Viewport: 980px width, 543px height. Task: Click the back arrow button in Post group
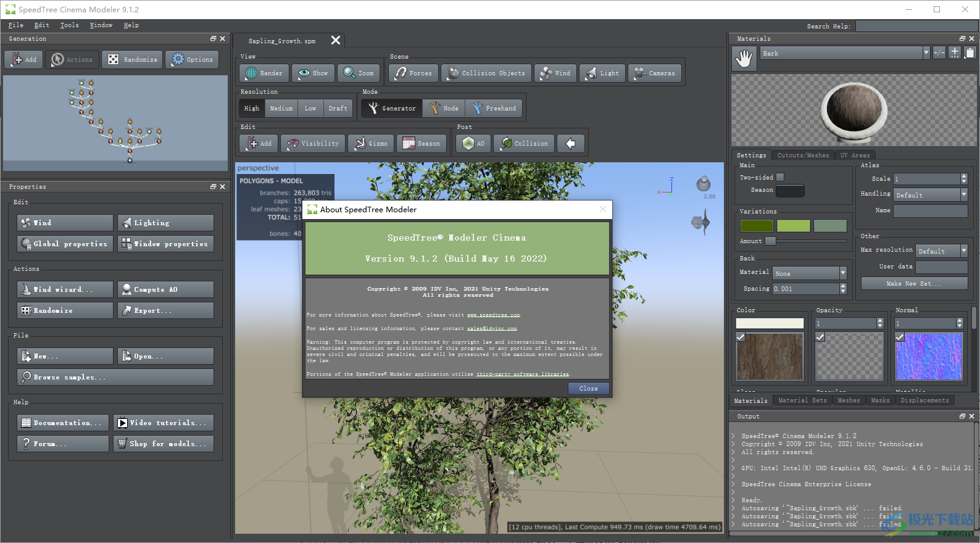[571, 143]
